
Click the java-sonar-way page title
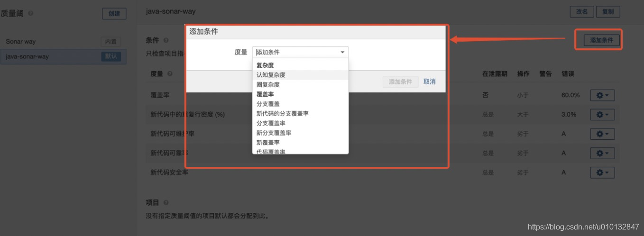171,11
